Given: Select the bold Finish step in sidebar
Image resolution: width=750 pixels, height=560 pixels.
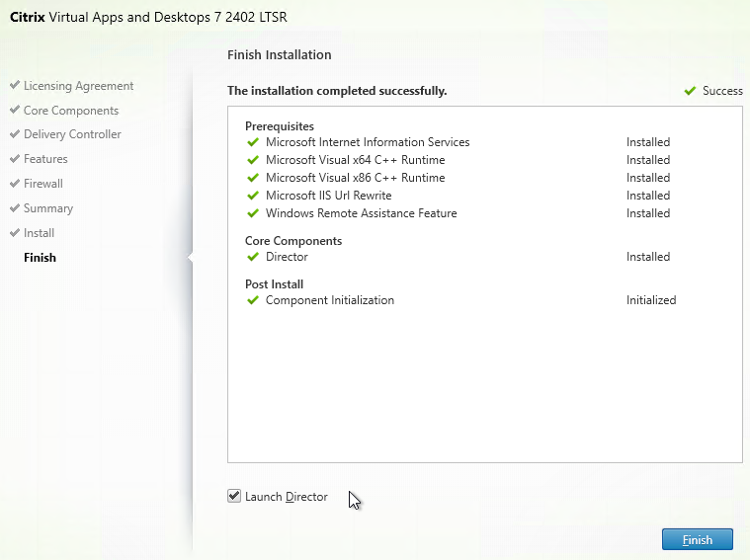Looking at the screenshot, I should [x=40, y=258].
